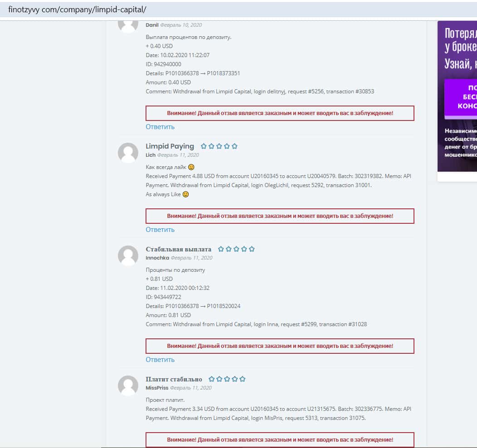Click review title 'Платит стабильно'
The width and height of the screenshot is (477, 448).
click(174, 379)
